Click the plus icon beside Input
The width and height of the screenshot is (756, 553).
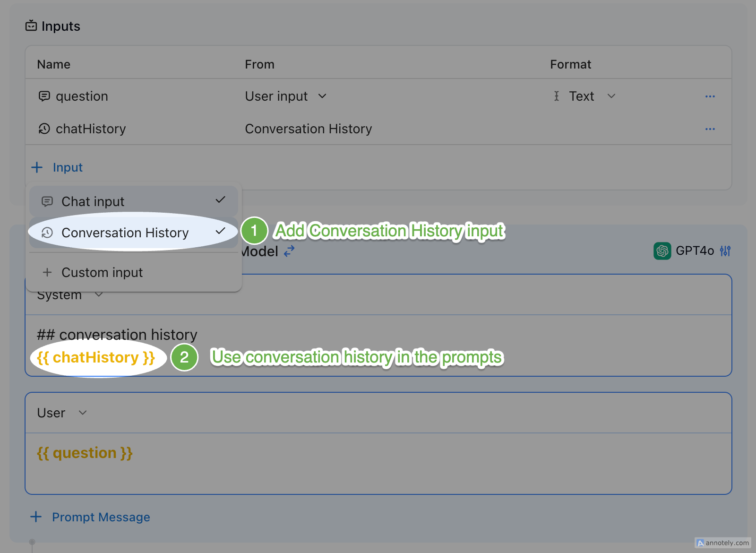point(37,167)
